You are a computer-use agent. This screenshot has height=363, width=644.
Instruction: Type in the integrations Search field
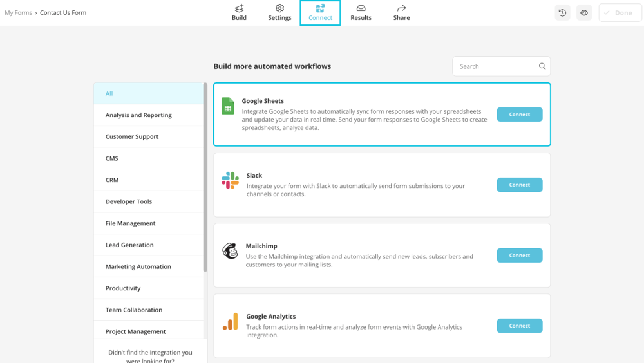(496, 66)
